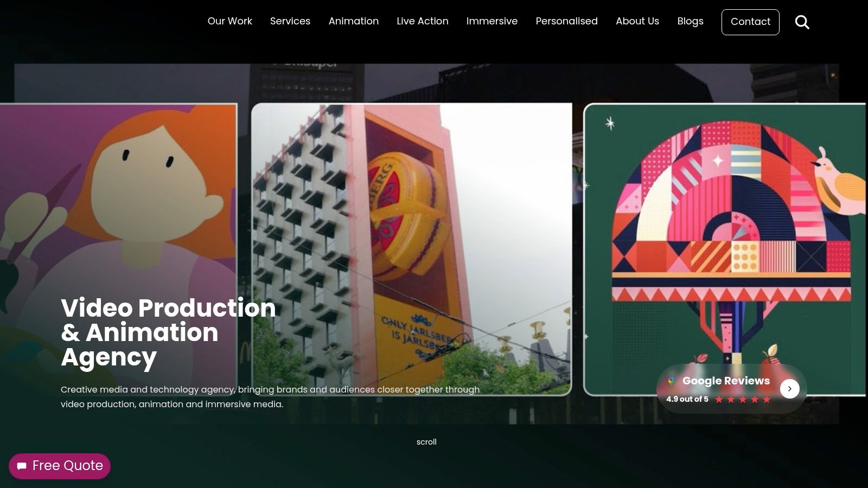This screenshot has height=488, width=868.
Task: Click the 4.9 out of 5 rating text
Action: (x=687, y=399)
